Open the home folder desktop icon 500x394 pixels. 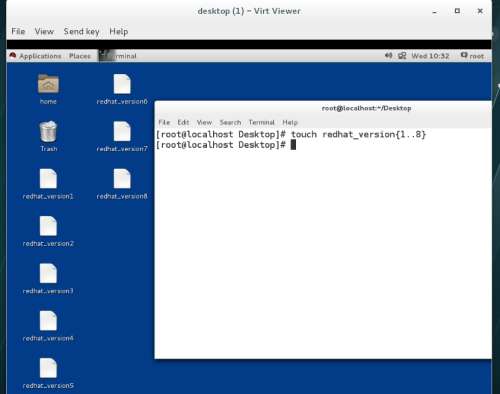coord(48,84)
